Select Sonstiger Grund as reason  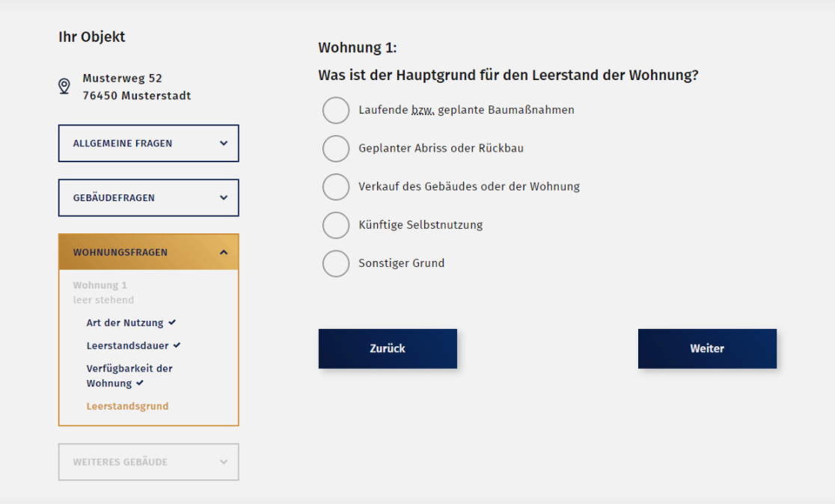point(336,263)
